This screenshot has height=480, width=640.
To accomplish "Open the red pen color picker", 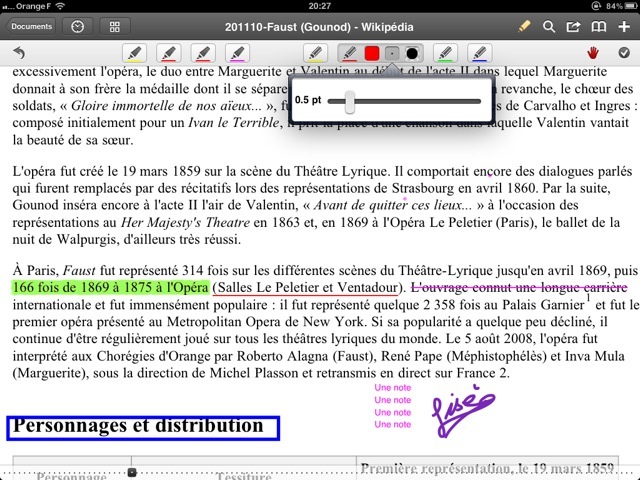I will [x=372, y=53].
